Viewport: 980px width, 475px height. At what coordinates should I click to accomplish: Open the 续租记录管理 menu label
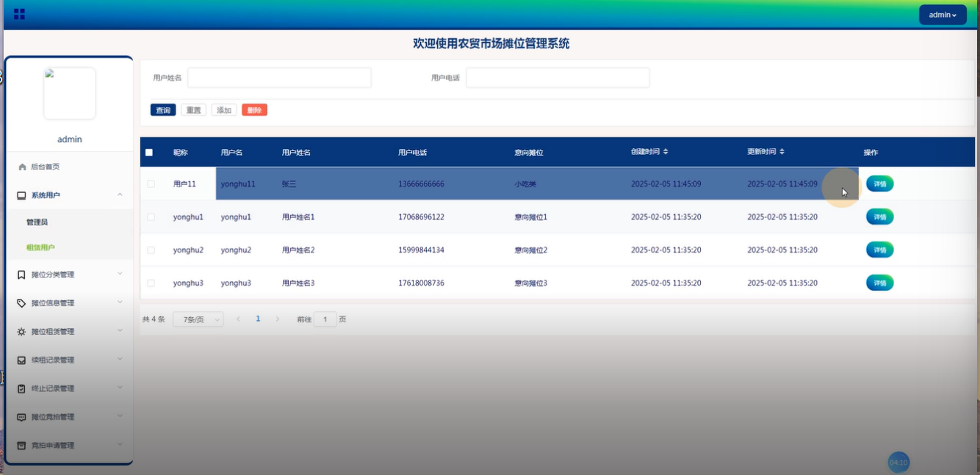pyautogui.click(x=53, y=360)
